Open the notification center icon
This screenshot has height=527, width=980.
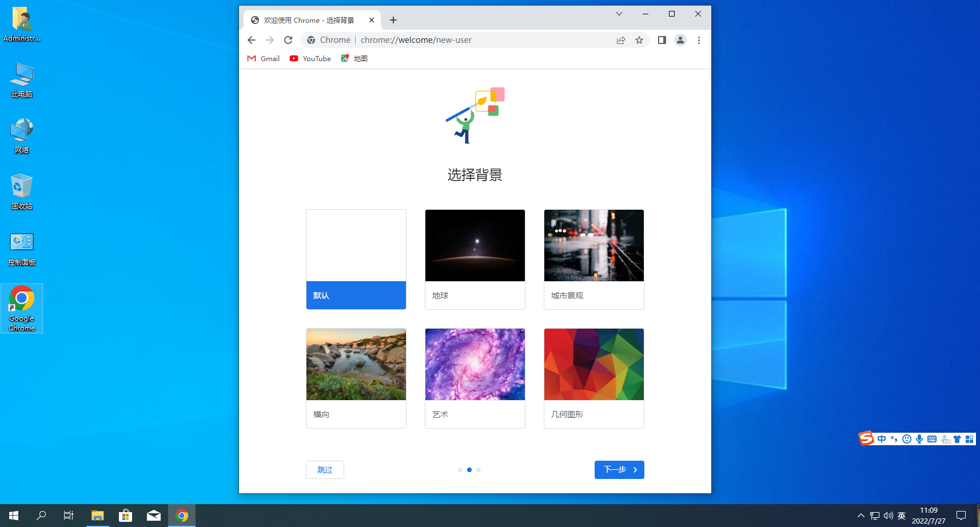pyautogui.click(x=961, y=516)
